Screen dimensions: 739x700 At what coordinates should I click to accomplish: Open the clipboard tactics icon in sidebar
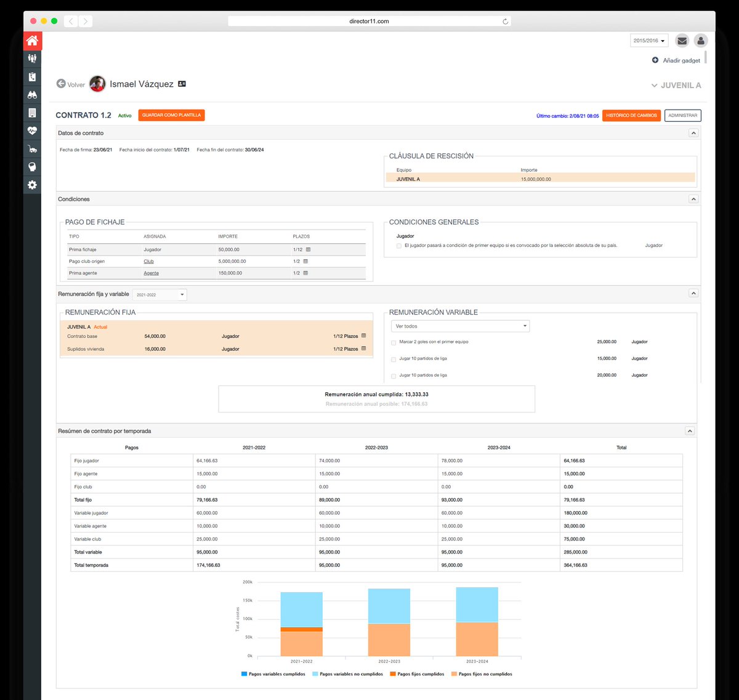point(32,76)
